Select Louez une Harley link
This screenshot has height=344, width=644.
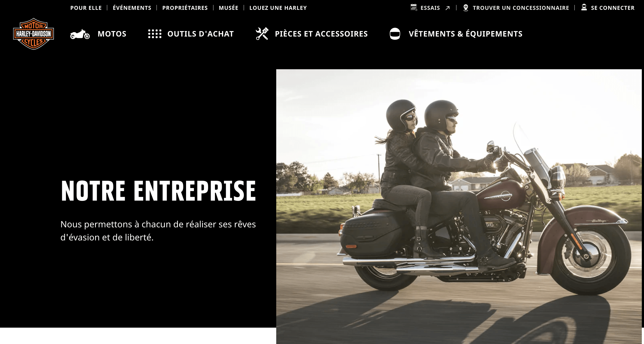pyautogui.click(x=278, y=8)
